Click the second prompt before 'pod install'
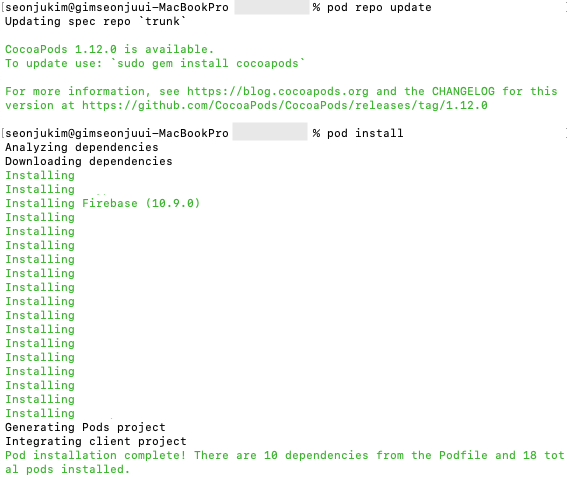The width and height of the screenshot is (567, 477). tap(117, 133)
